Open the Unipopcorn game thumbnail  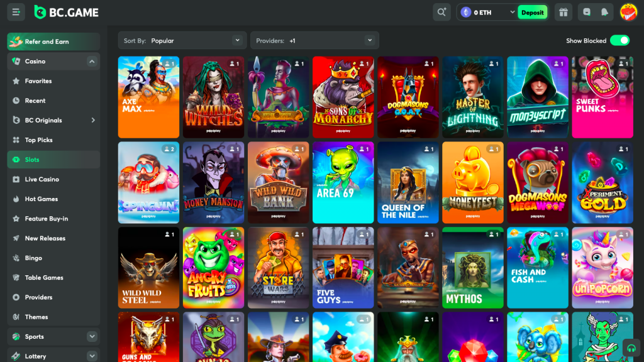[602, 268]
